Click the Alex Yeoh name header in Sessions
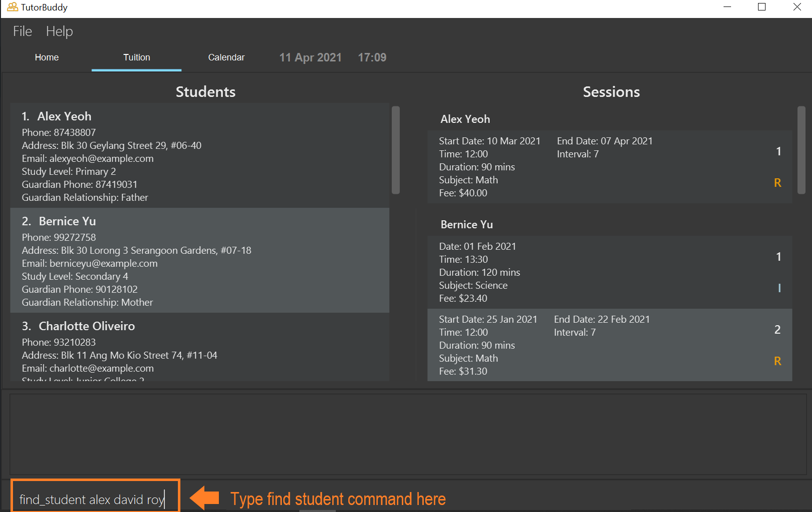Screen dimensions: 812x512 pos(465,119)
